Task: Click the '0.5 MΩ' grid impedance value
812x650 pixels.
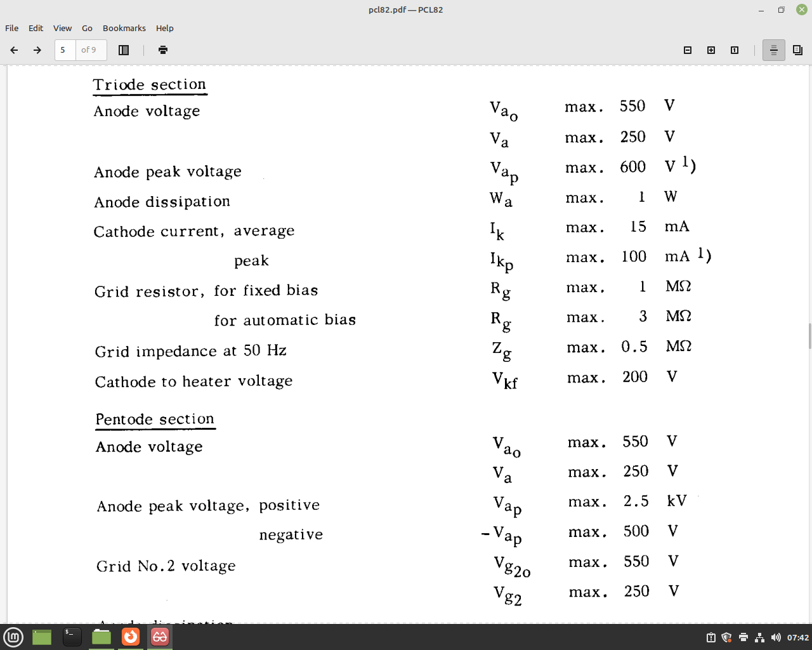Action: point(657,347)
